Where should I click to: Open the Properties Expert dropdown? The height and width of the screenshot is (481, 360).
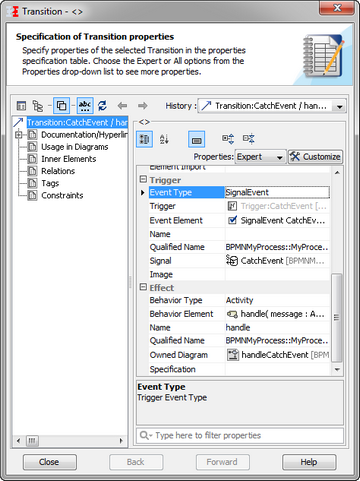(261, 157)
